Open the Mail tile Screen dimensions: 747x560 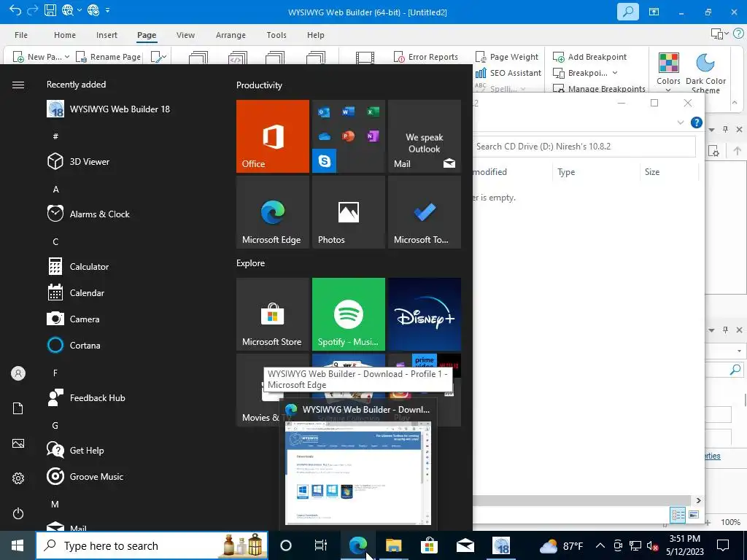point(425,136)
